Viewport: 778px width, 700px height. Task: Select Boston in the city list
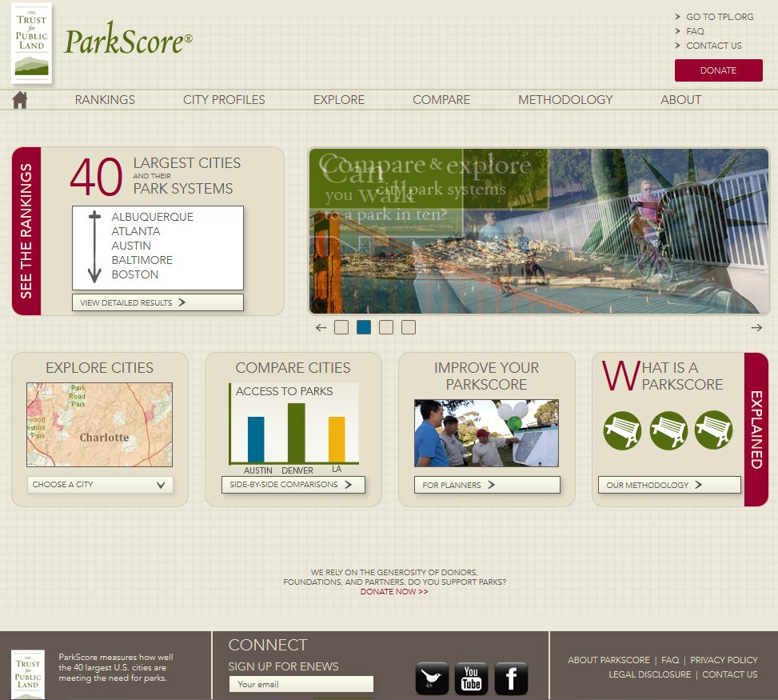click(135, 274)
